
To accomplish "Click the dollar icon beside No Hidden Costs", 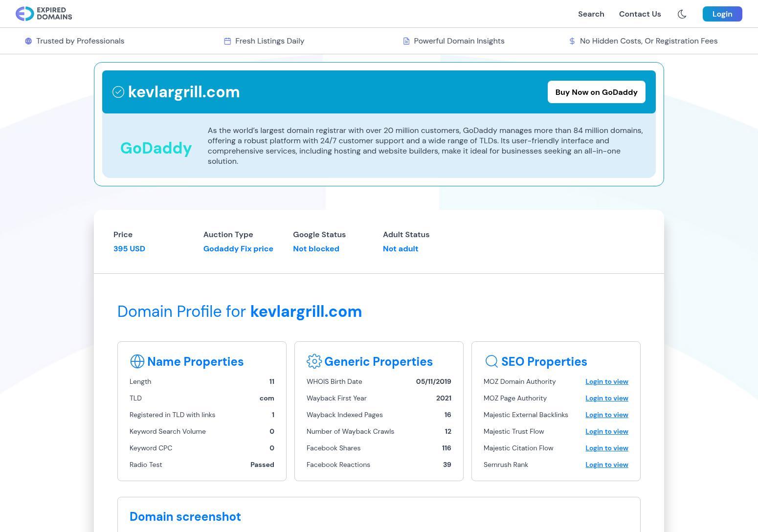I will click(x=572, y=41).
